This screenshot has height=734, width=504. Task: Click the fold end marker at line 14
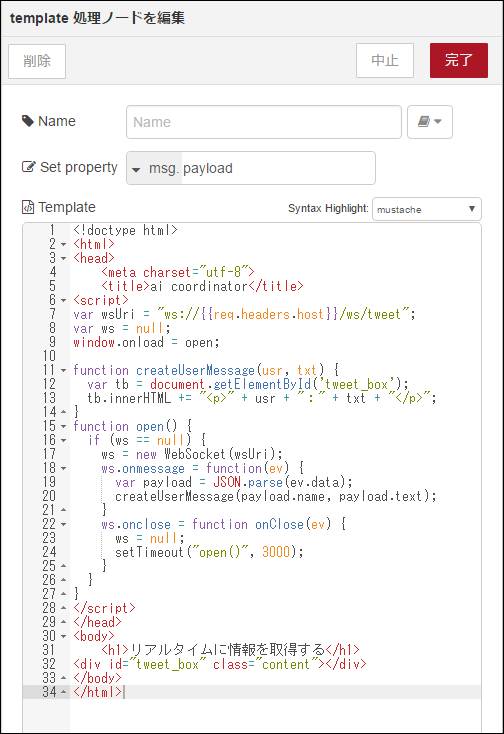pos(64,412)
